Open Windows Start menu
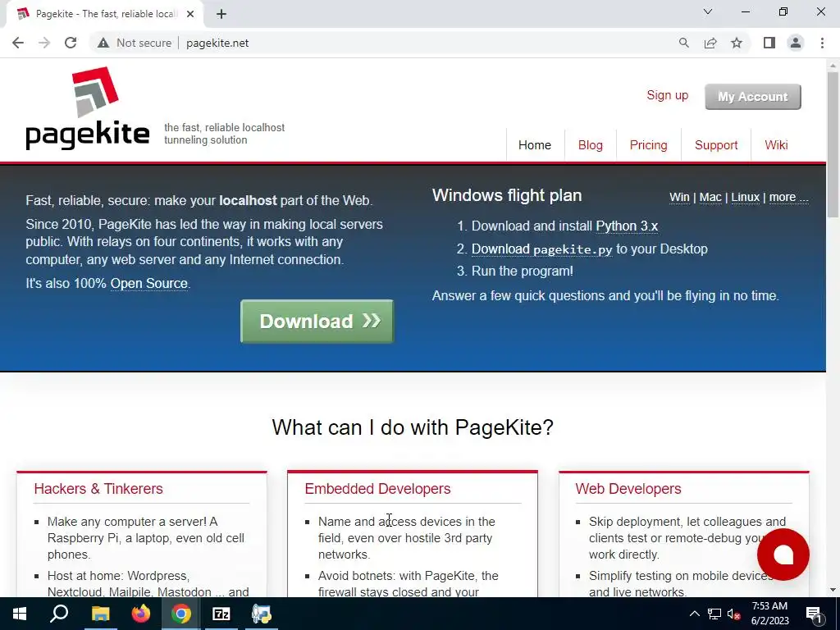Viewport: 840px width, 630px height. click(x=20, y=614)
